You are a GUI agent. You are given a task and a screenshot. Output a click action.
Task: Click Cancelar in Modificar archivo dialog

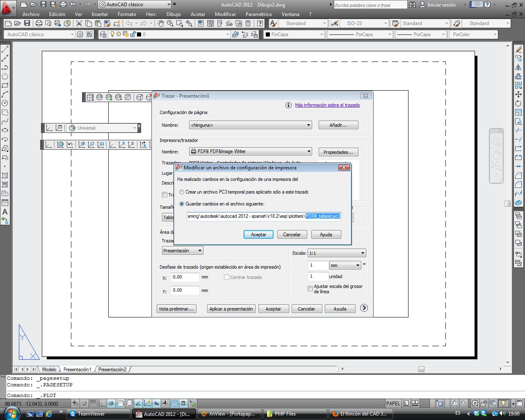pyautogui.click(x=292, y=235)
